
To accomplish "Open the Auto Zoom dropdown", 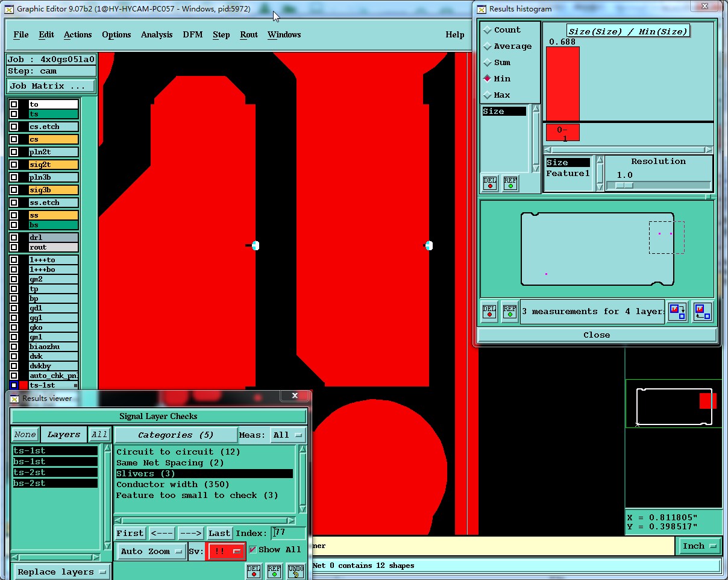I will tap(151, 551).
